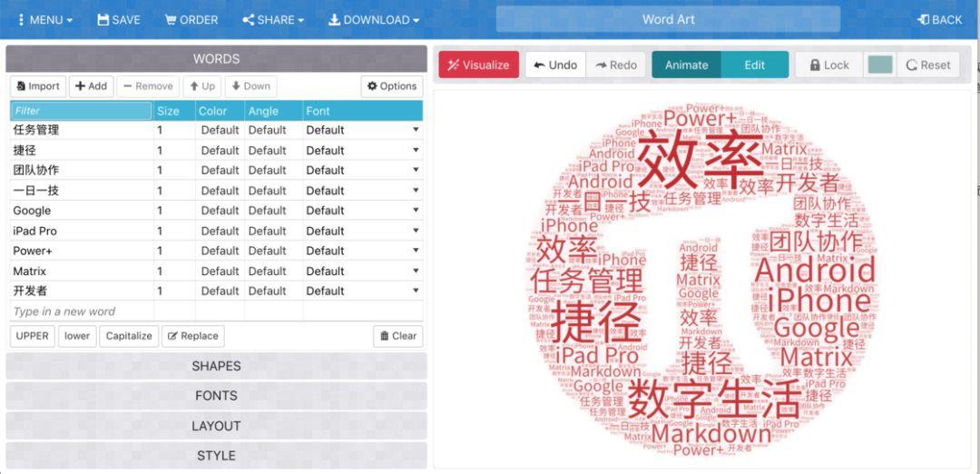This screenshot has width=980, height=474.
Task: Open the Replace tool
Action: 193,336
